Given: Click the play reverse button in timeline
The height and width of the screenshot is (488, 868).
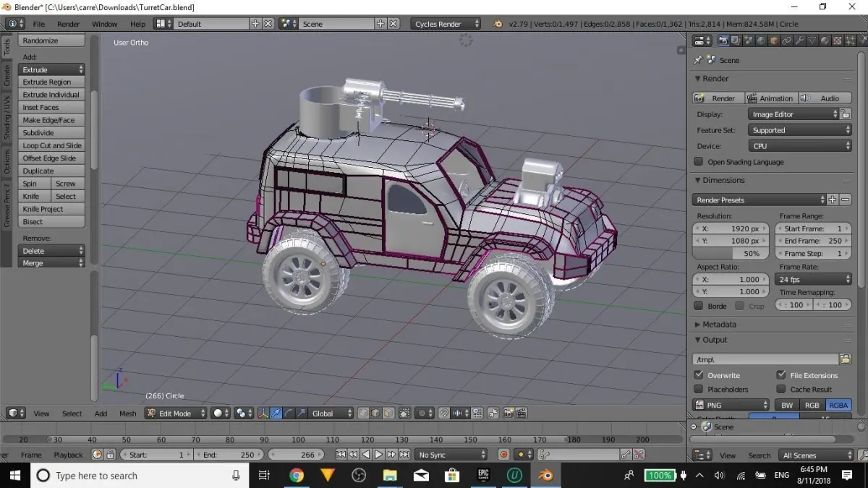Looking at the screenshot, I should point(366,455).
